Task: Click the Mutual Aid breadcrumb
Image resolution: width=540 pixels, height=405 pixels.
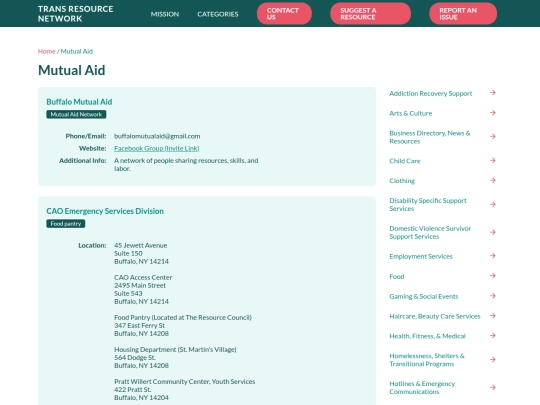Action: (x=76, y=51)
